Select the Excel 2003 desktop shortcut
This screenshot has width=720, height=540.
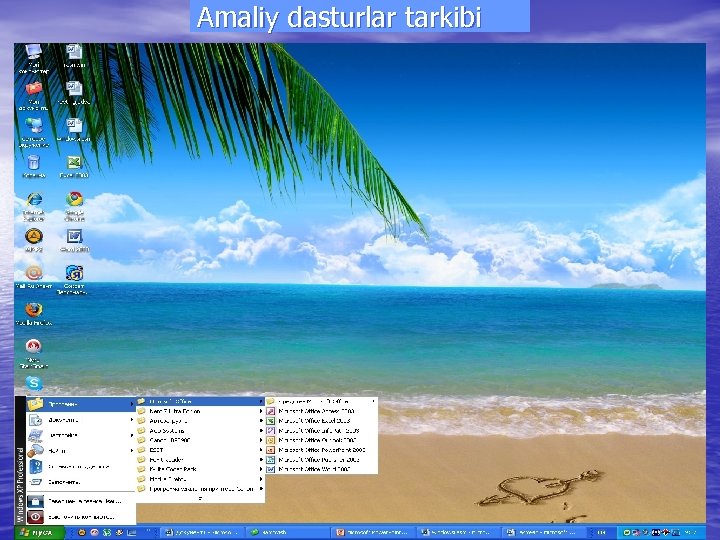[x=74, y=166]
